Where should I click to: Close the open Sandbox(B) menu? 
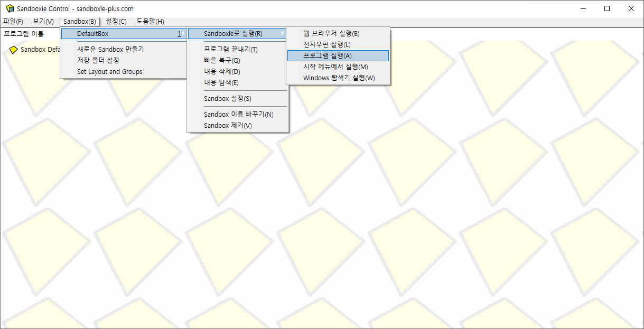[x=79, y=21]
